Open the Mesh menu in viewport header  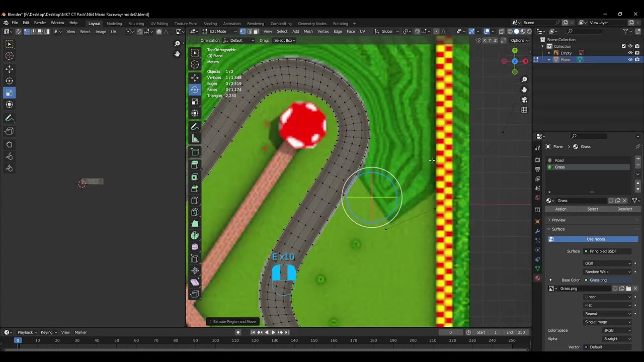pos(308,31)
